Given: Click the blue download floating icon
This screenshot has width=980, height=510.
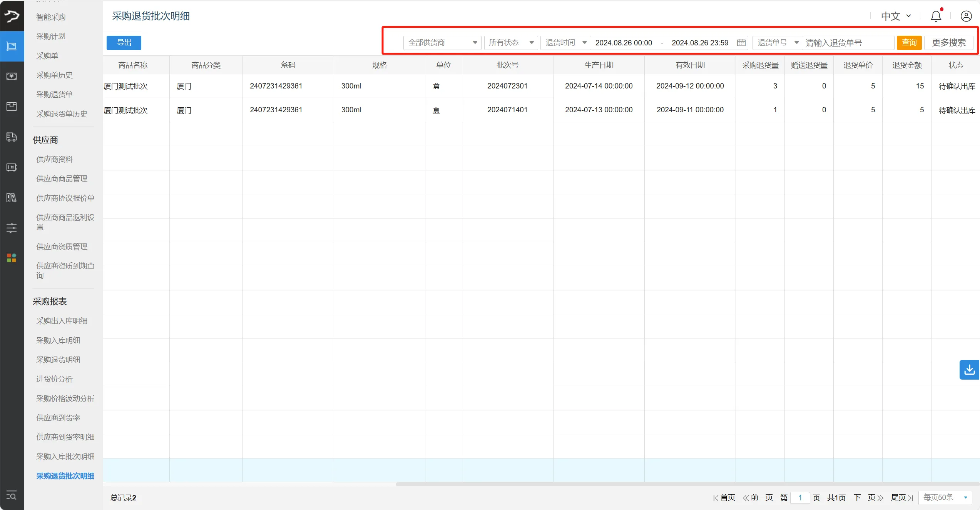Looking at the screenshot, I should (x=969, y=370).
